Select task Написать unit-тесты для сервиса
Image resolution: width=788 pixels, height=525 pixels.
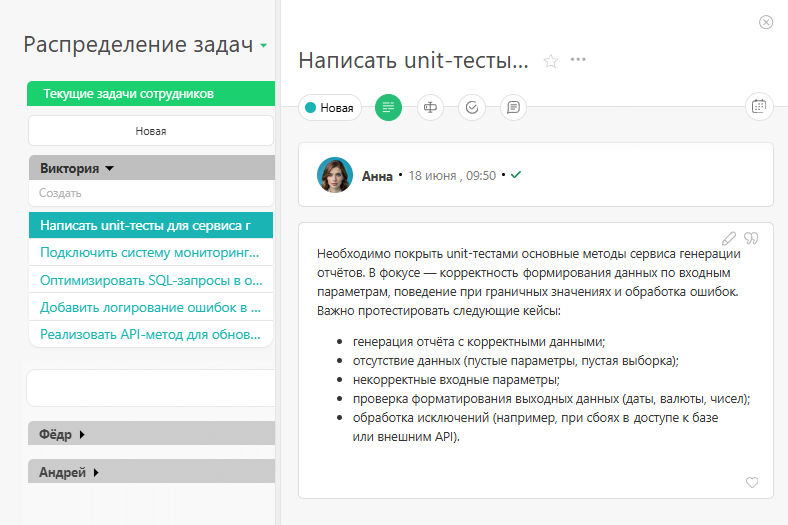tap(151, 225)
